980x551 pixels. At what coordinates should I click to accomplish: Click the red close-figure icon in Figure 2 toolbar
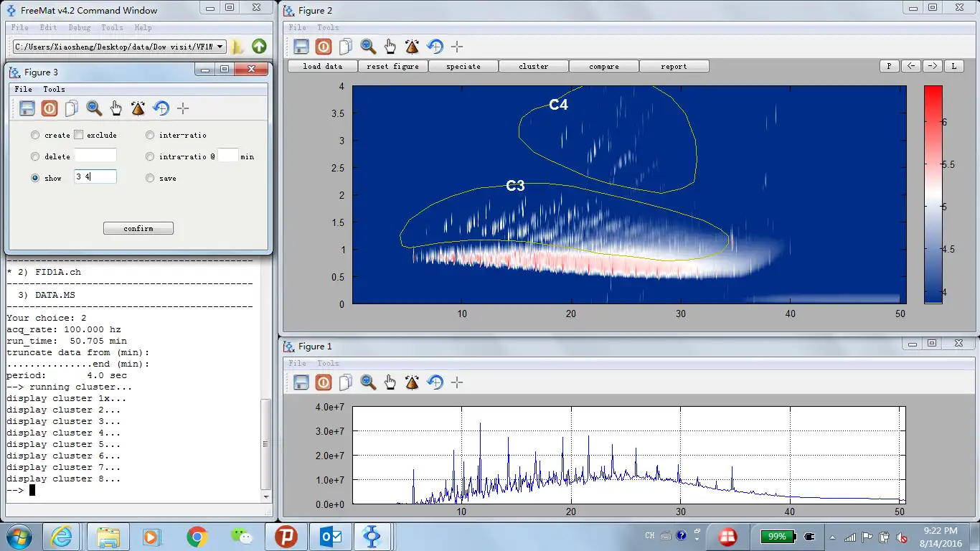[324, 47]
